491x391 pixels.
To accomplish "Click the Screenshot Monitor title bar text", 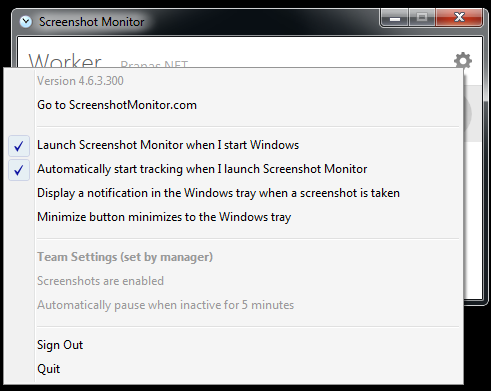I will [92, 22].
